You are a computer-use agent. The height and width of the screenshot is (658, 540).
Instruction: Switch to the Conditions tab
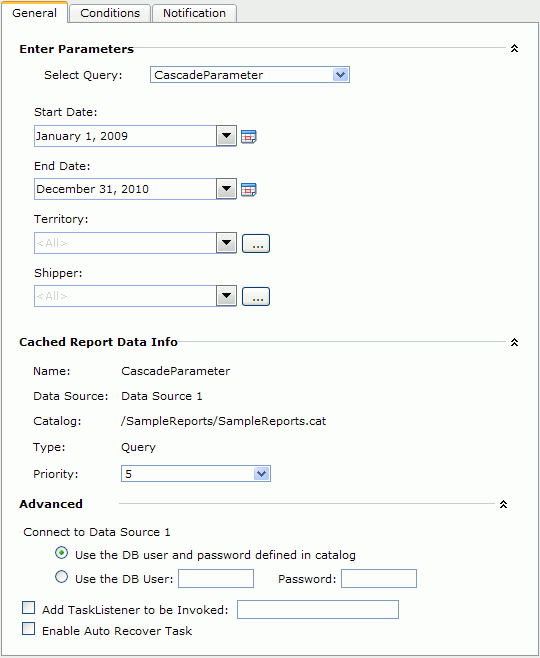tap(110, 13)
